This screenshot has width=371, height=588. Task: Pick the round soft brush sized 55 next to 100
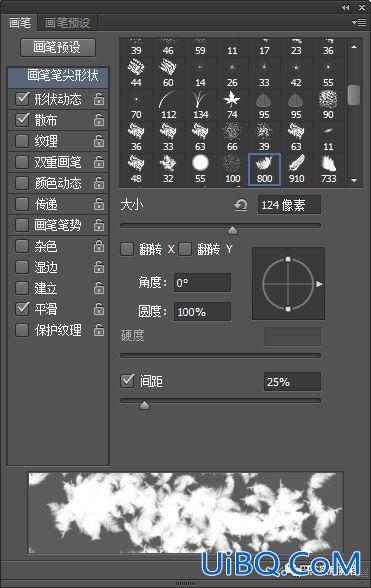200,169
